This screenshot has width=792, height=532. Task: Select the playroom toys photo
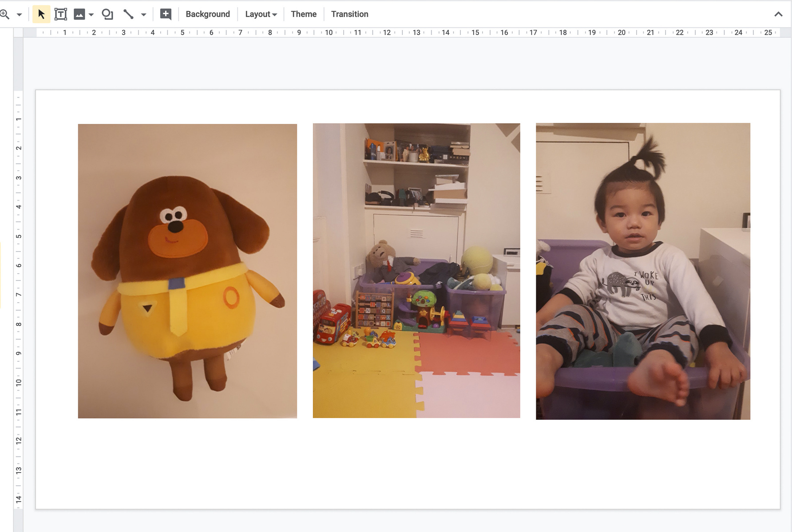[416, 271]
